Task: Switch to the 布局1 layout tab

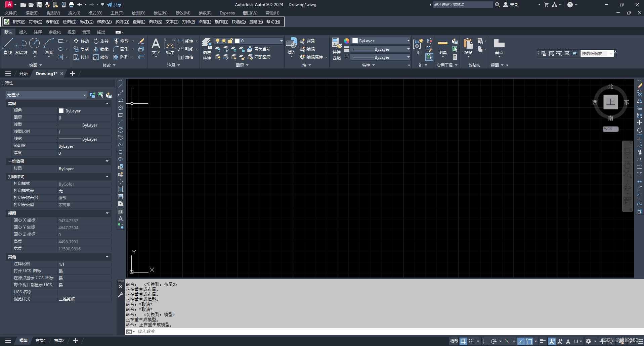Action: (40, 341)
